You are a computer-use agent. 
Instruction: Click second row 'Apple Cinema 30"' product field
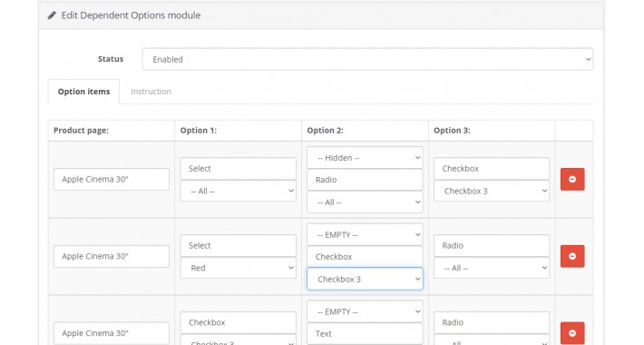click(112, 256)
